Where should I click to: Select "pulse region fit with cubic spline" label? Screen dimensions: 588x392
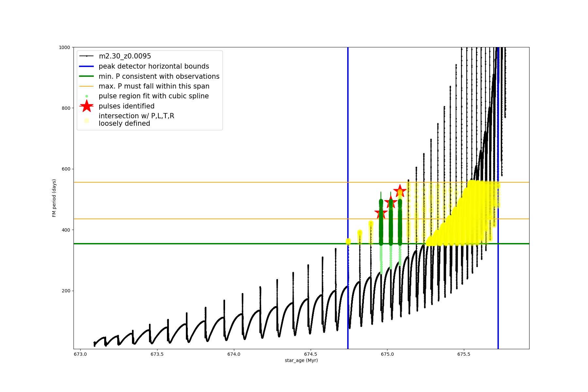154,96
